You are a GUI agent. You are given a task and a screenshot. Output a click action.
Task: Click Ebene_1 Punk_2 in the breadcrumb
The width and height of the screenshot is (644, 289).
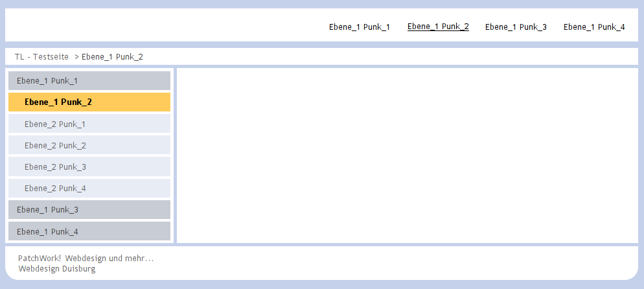click(112, 57)
